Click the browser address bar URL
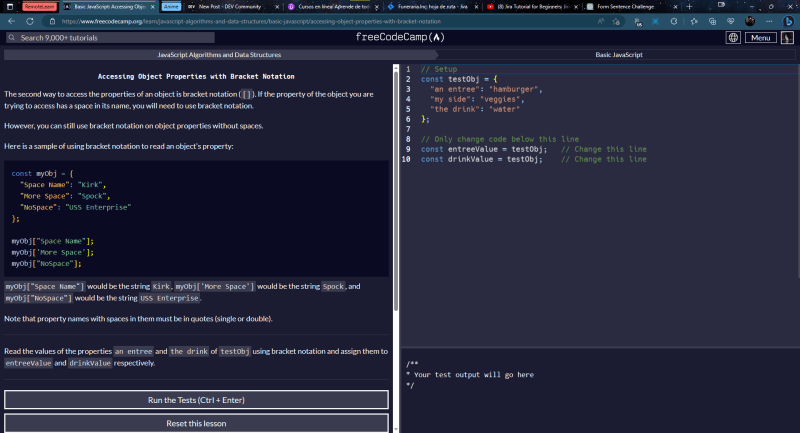Viewport: 800px width, 433px height. [251, 21]
